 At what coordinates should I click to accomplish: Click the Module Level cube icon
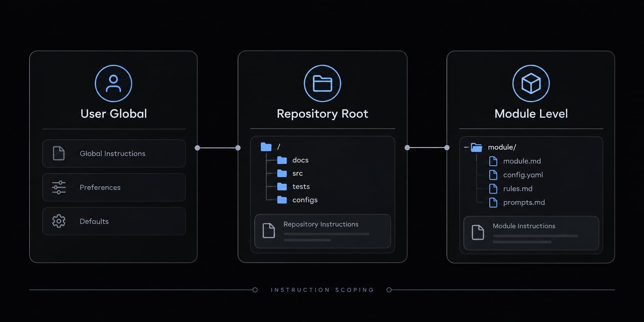(x=531, y=83)
